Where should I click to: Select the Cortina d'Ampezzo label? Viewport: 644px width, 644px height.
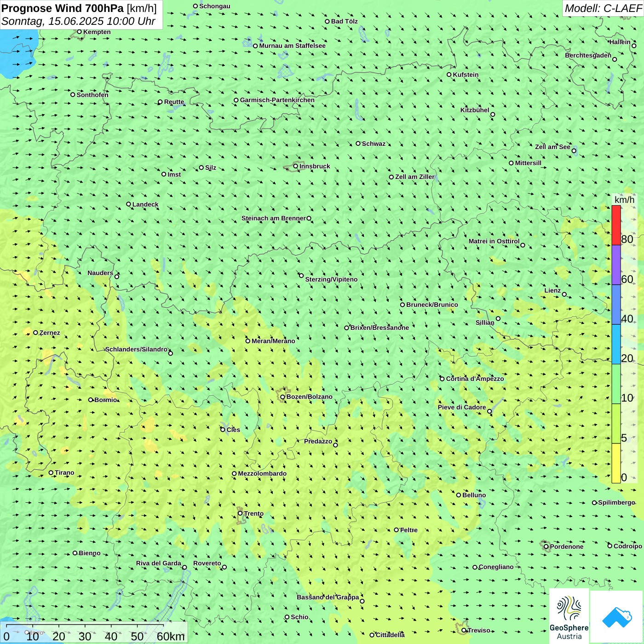[x=475, y=379]
